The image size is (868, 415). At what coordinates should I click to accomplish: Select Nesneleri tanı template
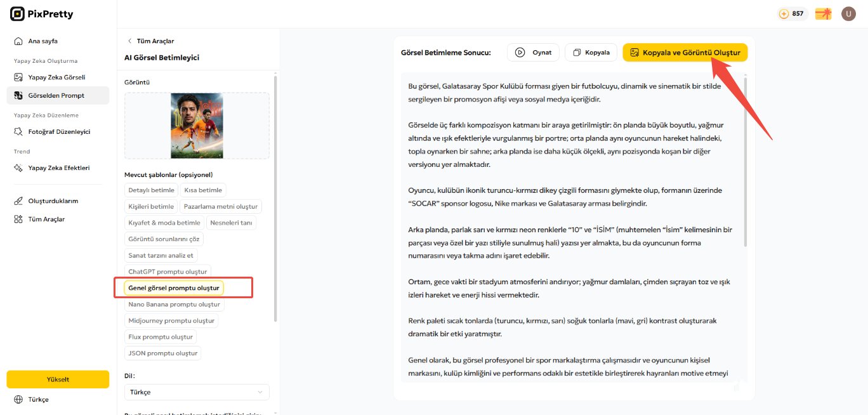point(232,223)
